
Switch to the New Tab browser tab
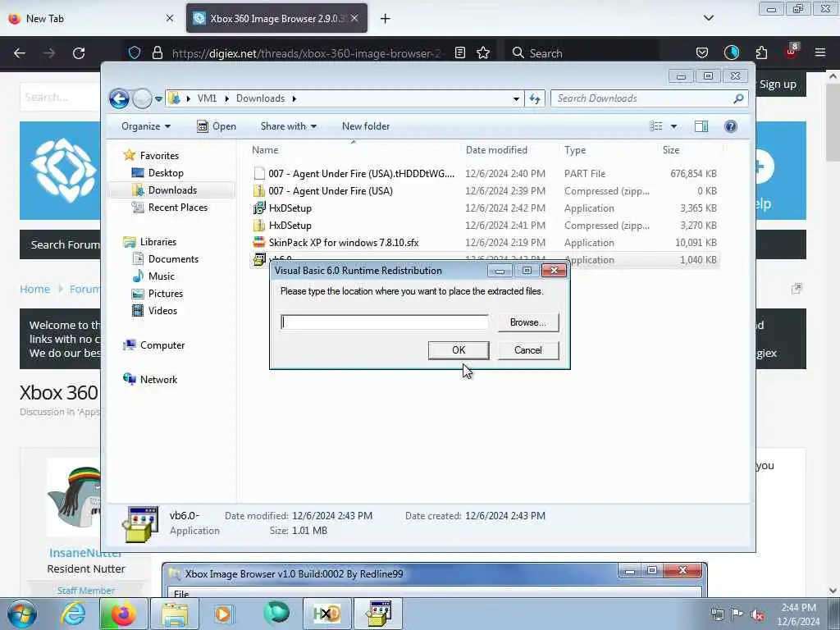pyautogui.click(x=90, y=18)
